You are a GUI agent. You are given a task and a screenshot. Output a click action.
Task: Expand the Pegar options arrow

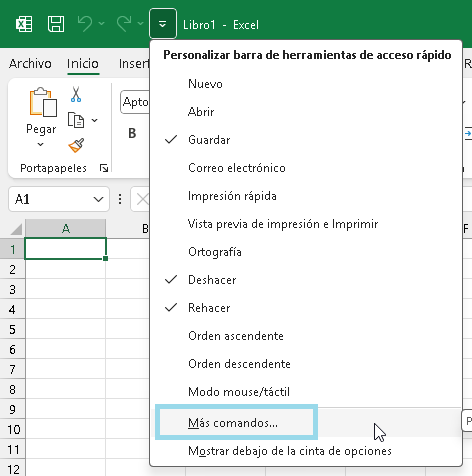(40, 144)
